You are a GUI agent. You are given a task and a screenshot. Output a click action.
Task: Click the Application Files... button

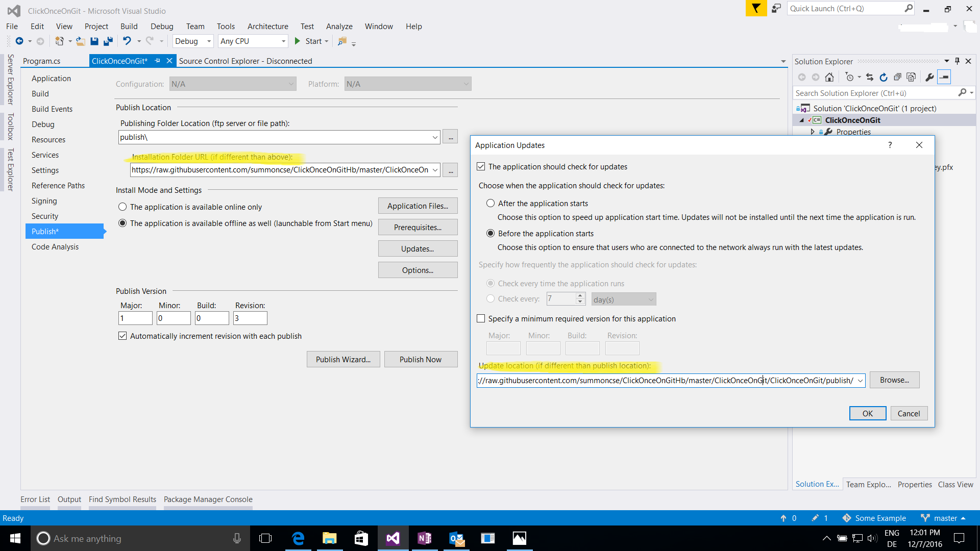tap(418, 206)
